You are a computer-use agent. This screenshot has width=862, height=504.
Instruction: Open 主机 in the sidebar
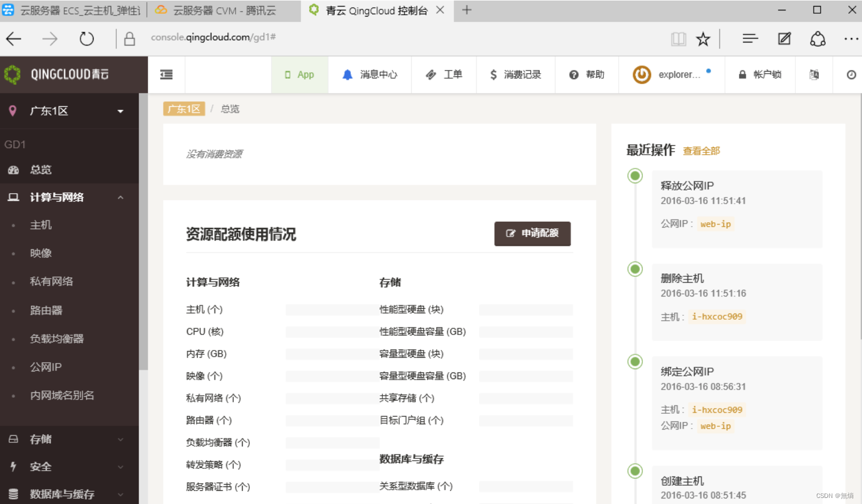[41, 225]
